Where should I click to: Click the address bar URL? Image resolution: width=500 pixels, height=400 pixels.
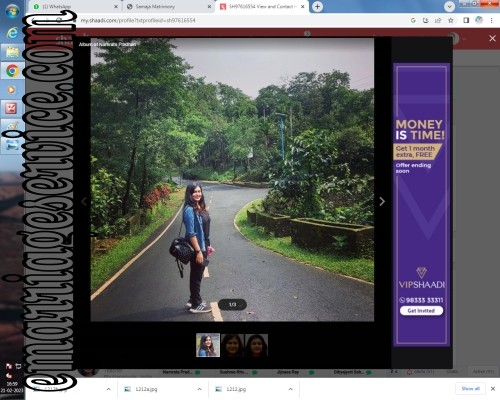point(138,20)
